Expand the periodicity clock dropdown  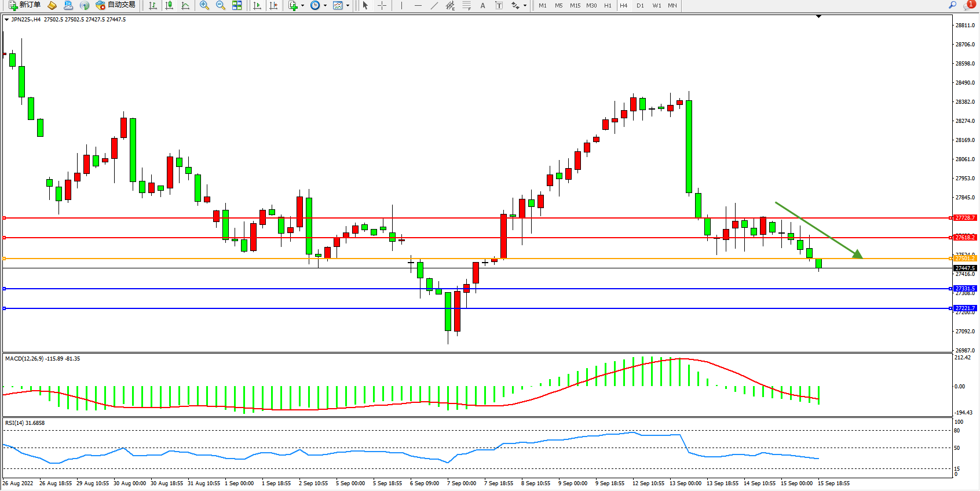(x=325, y=5)
